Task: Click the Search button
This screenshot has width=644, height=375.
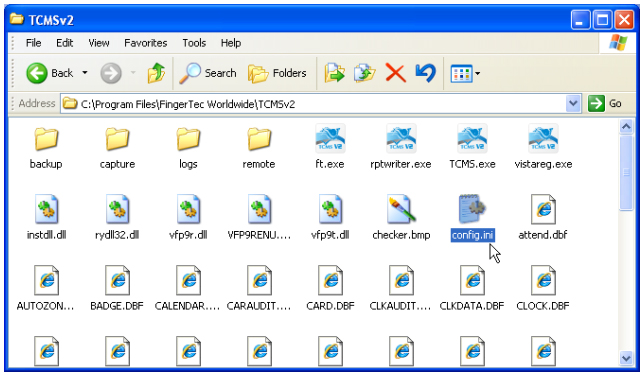Action: [208, 74]
